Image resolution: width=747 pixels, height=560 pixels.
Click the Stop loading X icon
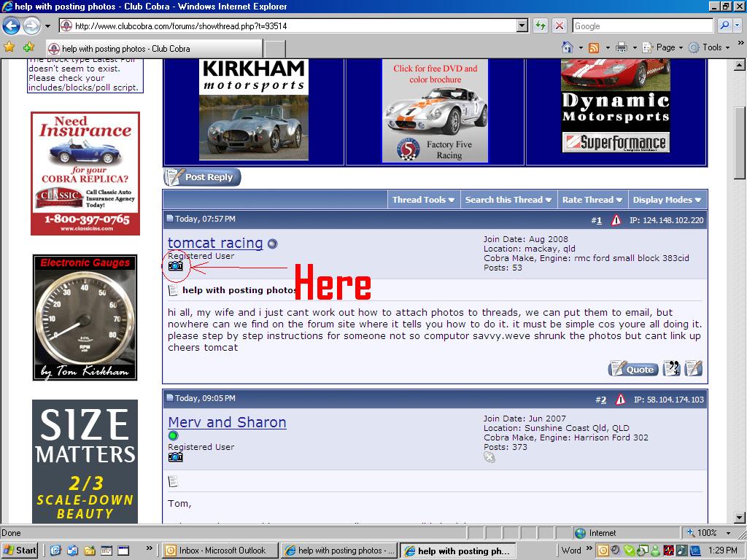click(x=560, y=26)
